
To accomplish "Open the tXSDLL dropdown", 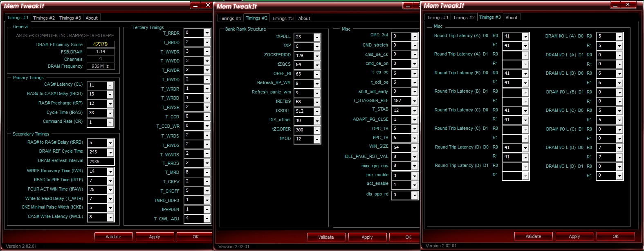I will [x=317, y=111].
